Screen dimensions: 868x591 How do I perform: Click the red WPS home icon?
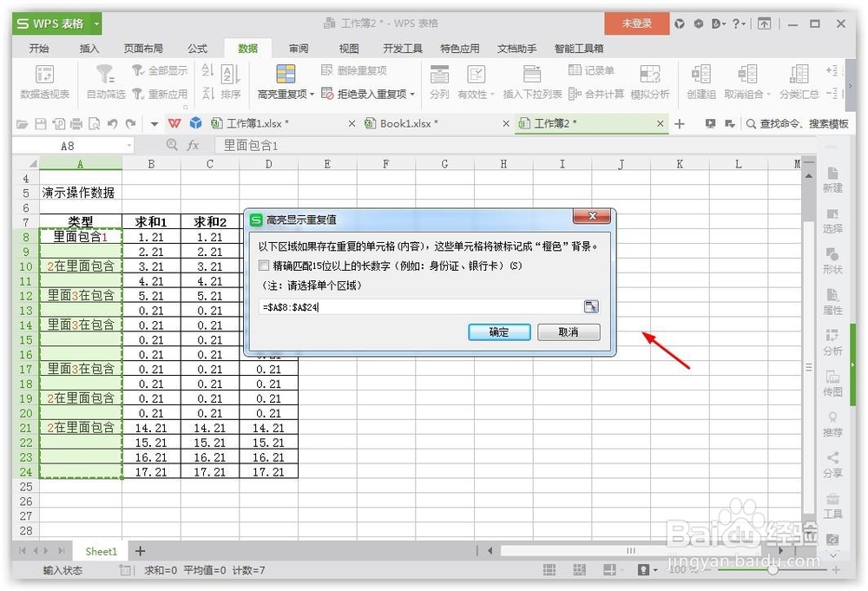click(x=174, y=123)
